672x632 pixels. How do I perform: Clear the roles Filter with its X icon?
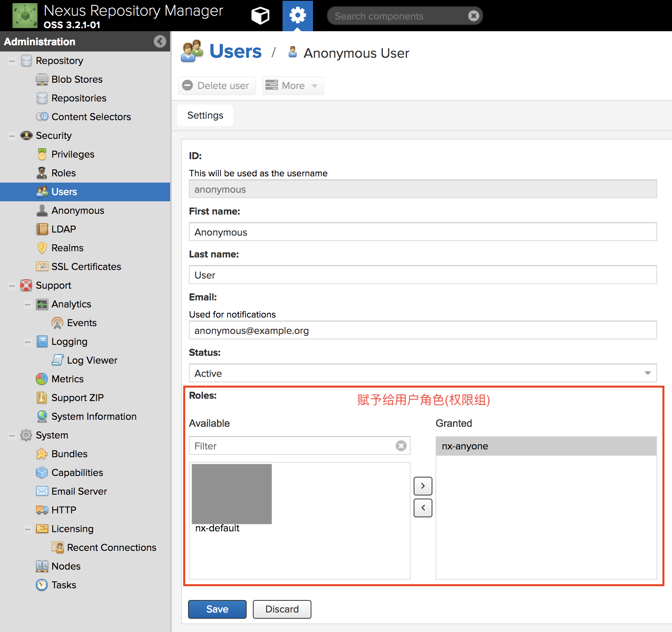click(401, 446)
